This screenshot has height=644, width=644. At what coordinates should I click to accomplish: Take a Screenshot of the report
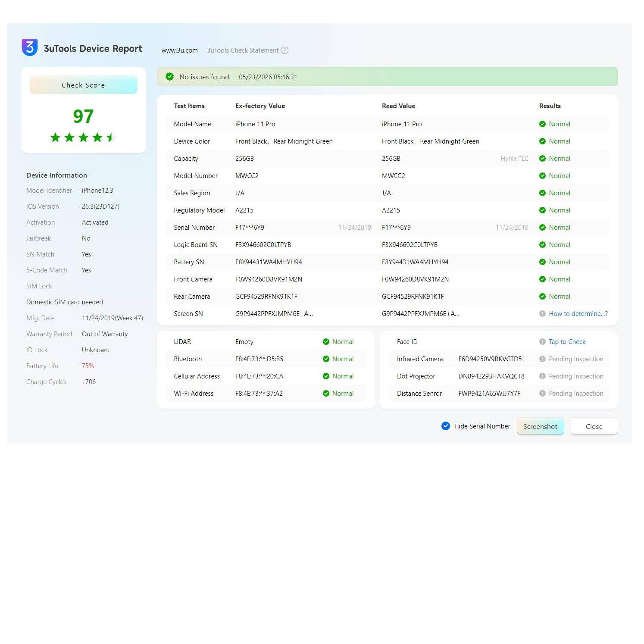pos(540,426)
